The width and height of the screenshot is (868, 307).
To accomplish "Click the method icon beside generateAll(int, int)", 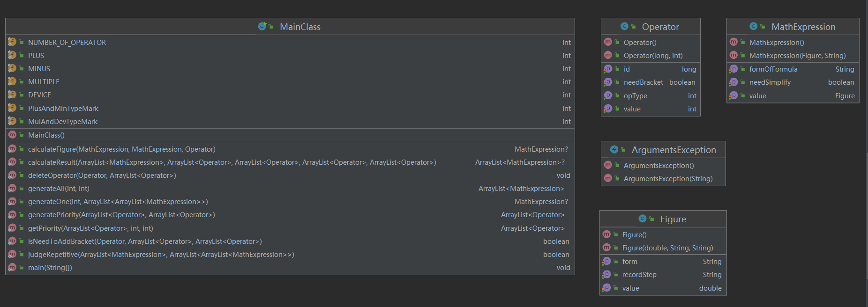I will point(12,188).
